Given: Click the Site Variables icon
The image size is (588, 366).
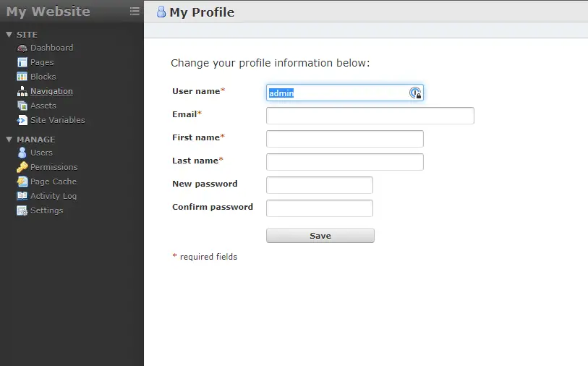Looking at the screenshot, I should coord(22,120).
